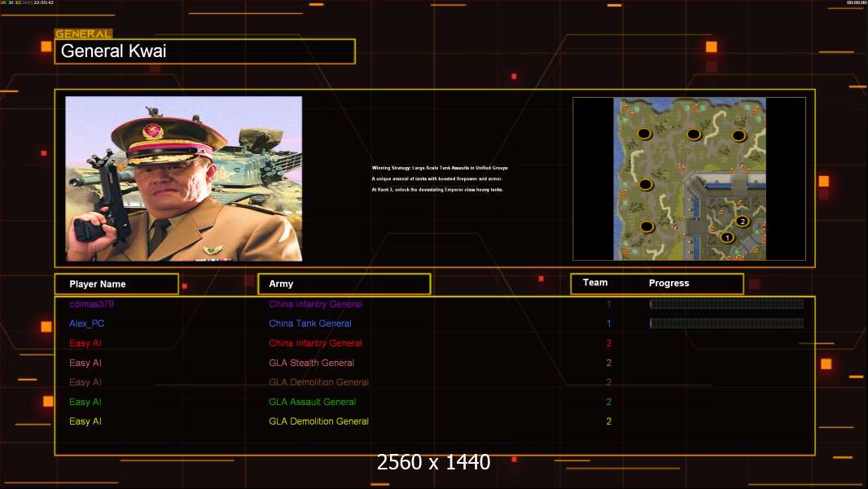Select player cdimas379 in the list
Image resolution: width=868 pixels, height=489 pixels.
point(91,304)
